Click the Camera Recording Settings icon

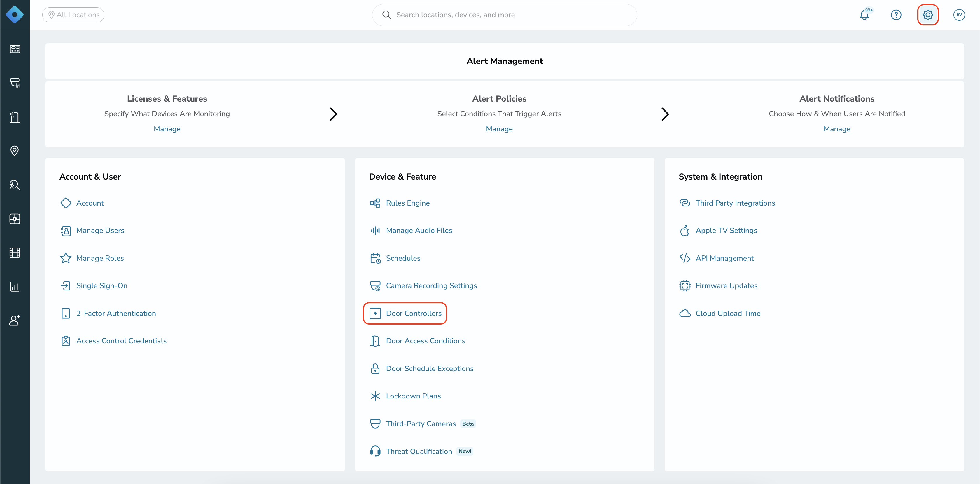tap(375, 285)
